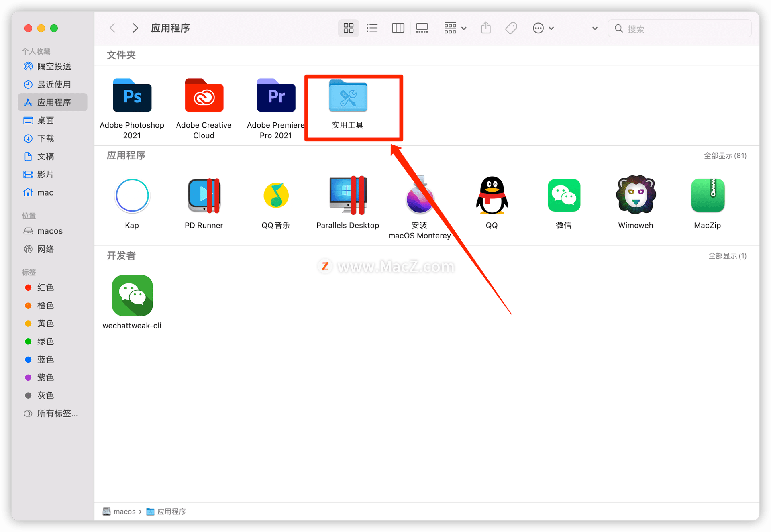Viewport: 771px width, 532px height.
Task: Click the search field 搜索
Action: pyautogui.click(x=679, y=29)
